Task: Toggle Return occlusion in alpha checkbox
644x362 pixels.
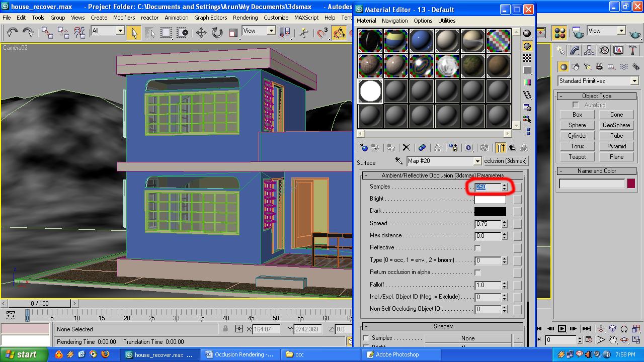Action: point(477,273)
